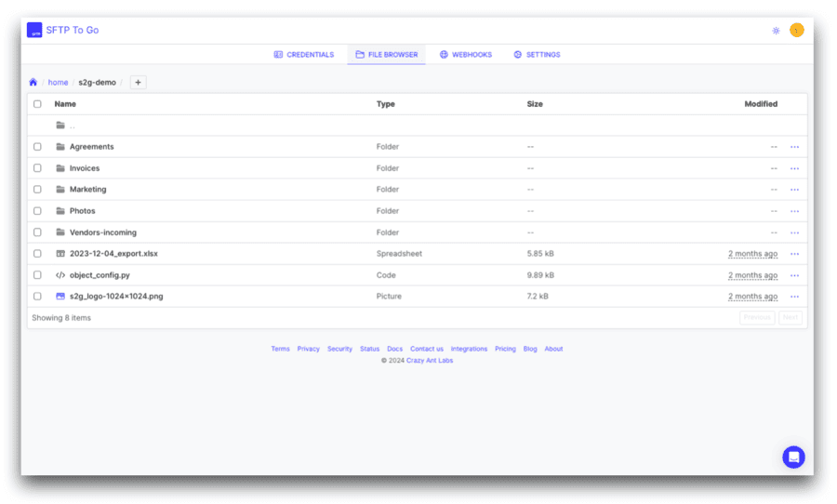This screenshot has width=837, height=504.
Task: Select the s2g_logo-1024x1024.png checkbox
Action: [x=37, y=297]
